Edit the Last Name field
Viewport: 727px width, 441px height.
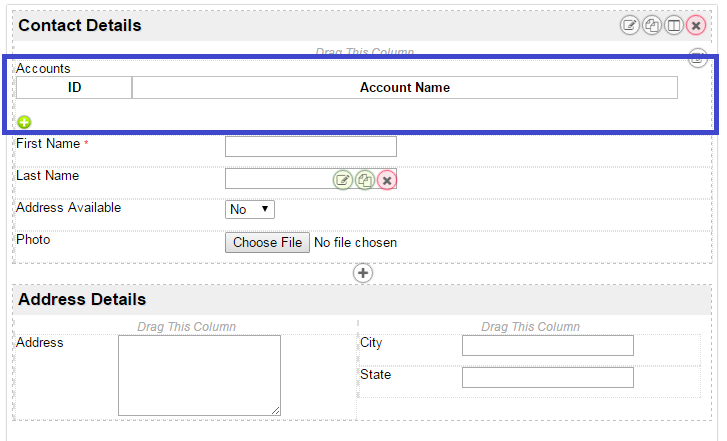[343, 180]
